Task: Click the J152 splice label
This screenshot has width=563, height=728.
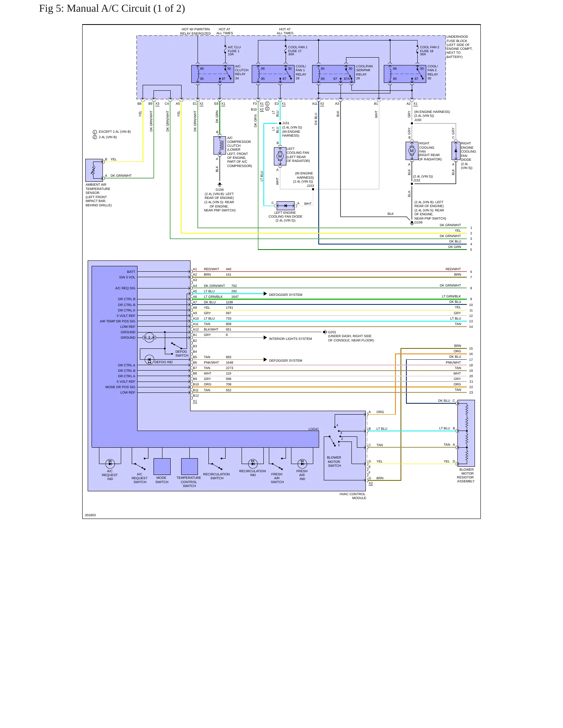Action: pos(417,180)
